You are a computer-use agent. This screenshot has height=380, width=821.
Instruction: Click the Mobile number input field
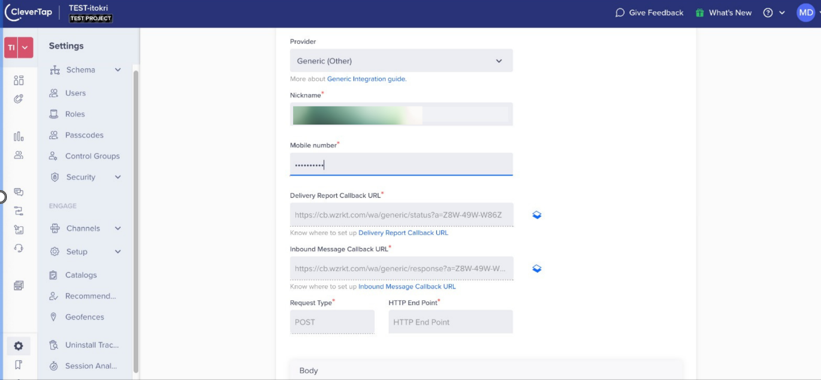(x=401, y=164)
